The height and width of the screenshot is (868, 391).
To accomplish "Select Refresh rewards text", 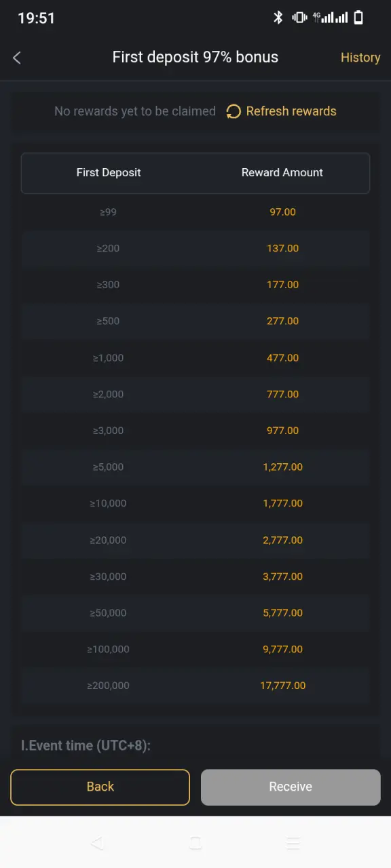I will [x=291, y=111].
